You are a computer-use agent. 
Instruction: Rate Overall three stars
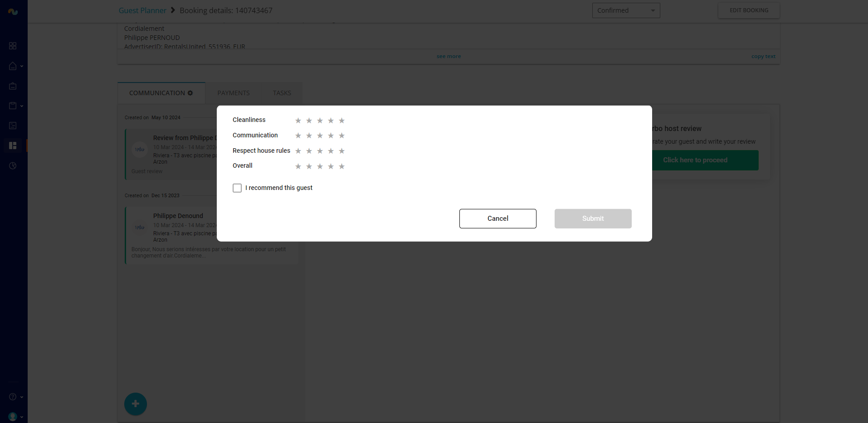coord(320,166)
